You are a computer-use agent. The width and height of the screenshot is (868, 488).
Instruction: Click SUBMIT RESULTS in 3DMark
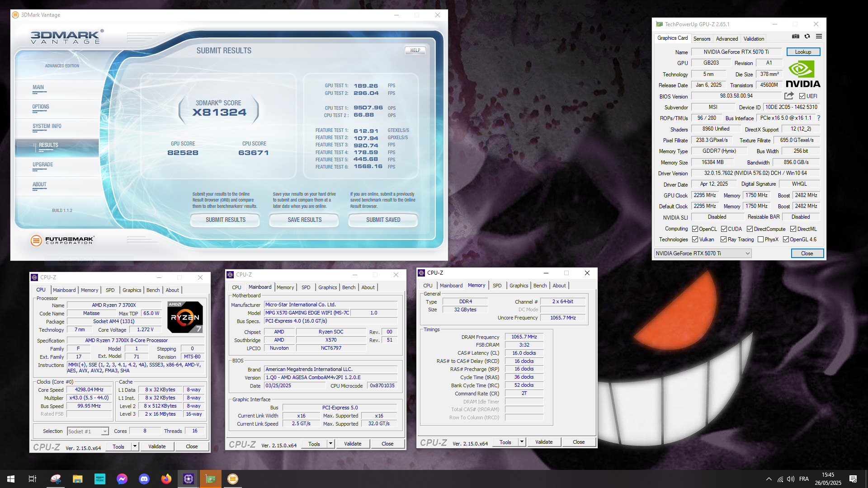click(225, 220)
